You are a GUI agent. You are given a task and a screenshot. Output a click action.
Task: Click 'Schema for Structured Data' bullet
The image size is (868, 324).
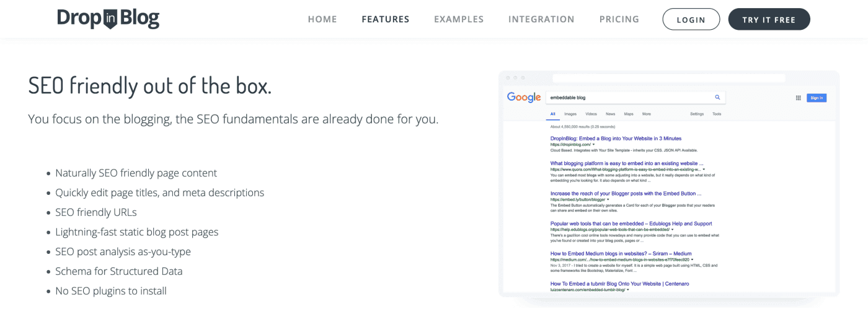(119, 271)
